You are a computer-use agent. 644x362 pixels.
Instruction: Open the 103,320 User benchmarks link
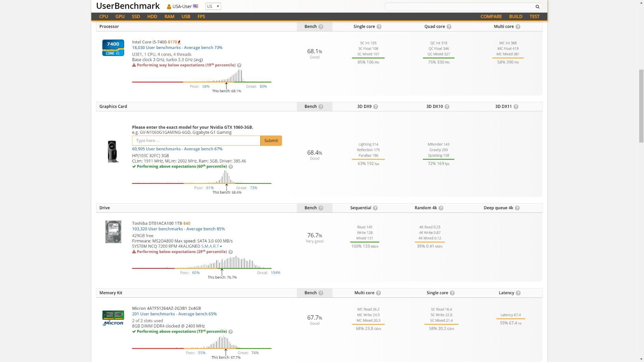(x=178, y=229)
